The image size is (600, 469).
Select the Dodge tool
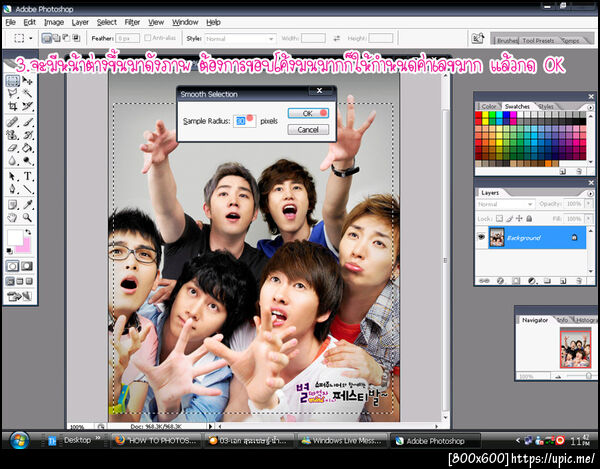click(27, 161)
